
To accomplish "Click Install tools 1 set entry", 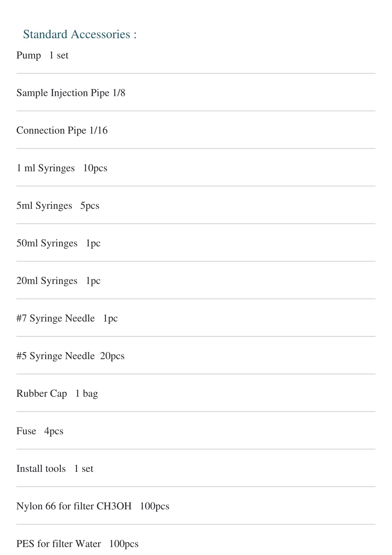I will (x=55, y=469).
